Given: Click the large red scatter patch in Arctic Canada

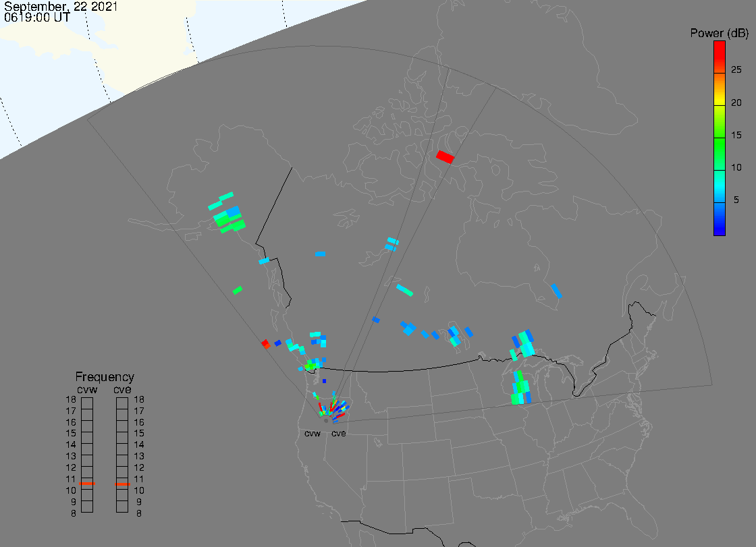Looking at the screenshot, I should [445, 157].
